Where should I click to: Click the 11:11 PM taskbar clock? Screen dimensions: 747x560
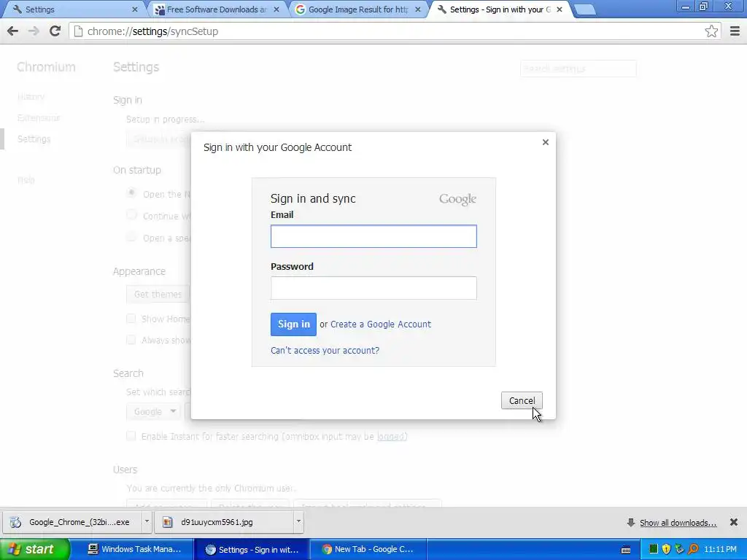pyautogui.click(x=720, y=550)
